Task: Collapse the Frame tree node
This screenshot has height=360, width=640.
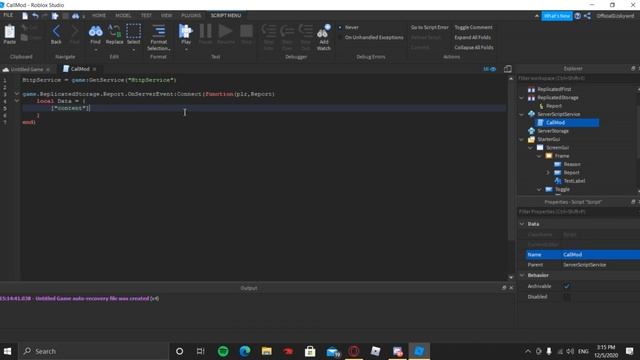Action: coord(539,156)
